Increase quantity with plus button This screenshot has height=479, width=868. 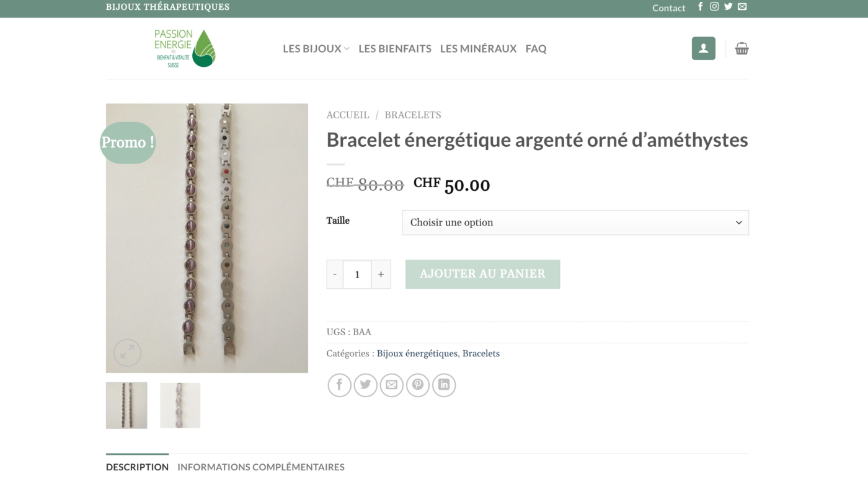point(381,274)
